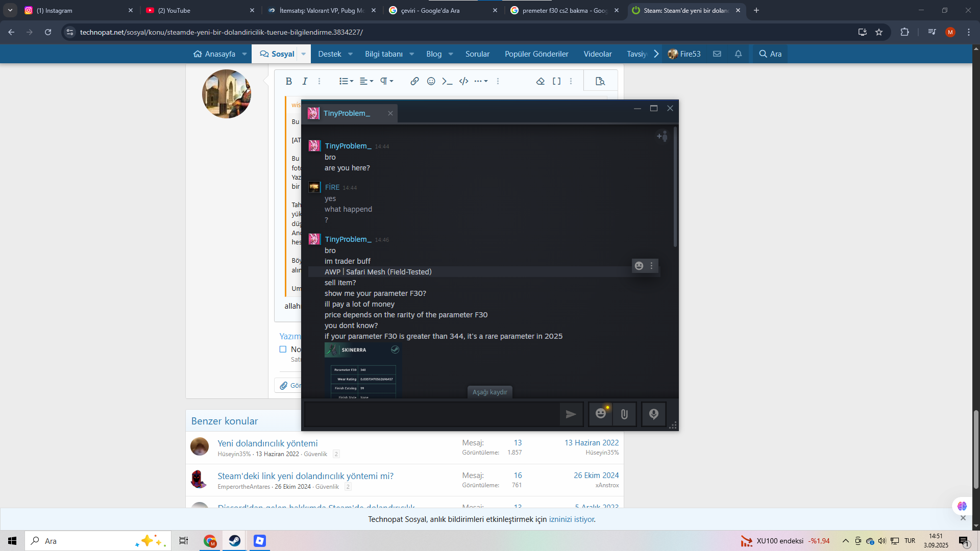Screen dimensions: 980x551
Task: Toggle italic formatting in the editor toolbar
Action: [305, 81]
